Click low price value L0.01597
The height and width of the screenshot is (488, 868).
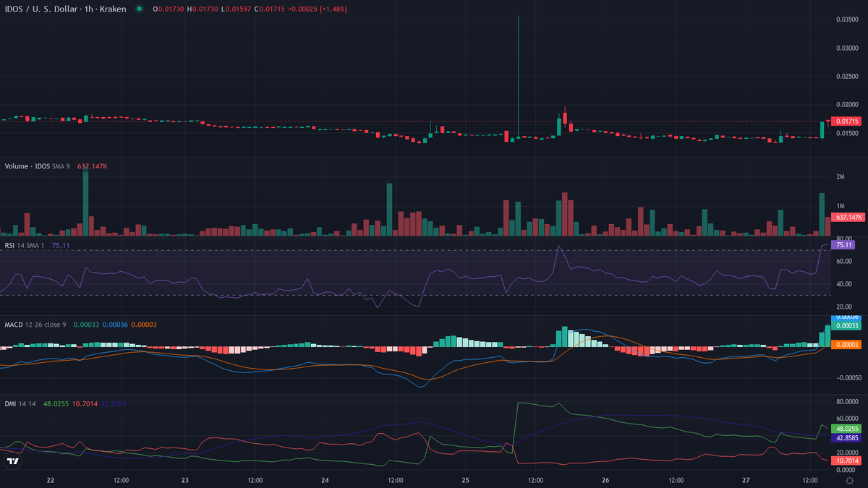click(235, 9)
